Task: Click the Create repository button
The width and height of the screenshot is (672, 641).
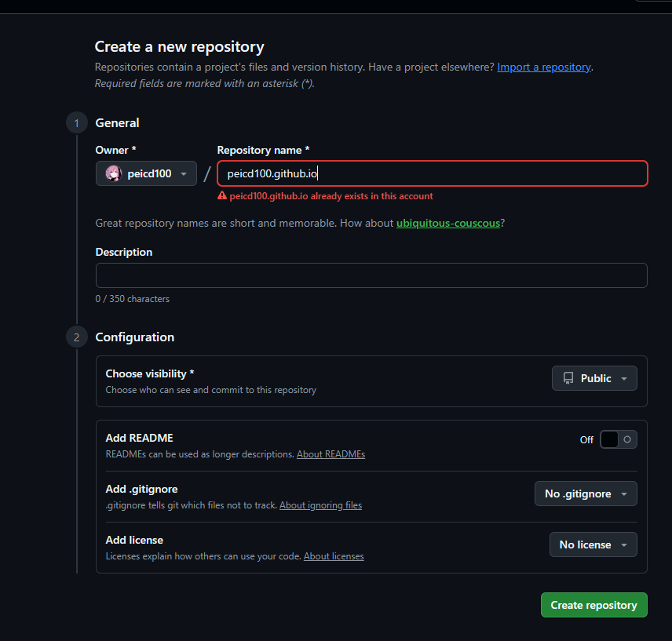Action: pyautogui.click(x=594, y=605)
